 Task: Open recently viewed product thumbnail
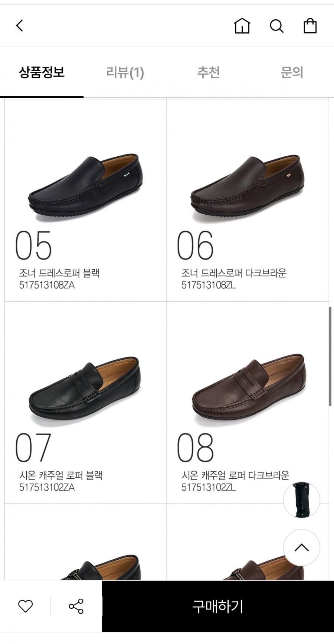301,500
